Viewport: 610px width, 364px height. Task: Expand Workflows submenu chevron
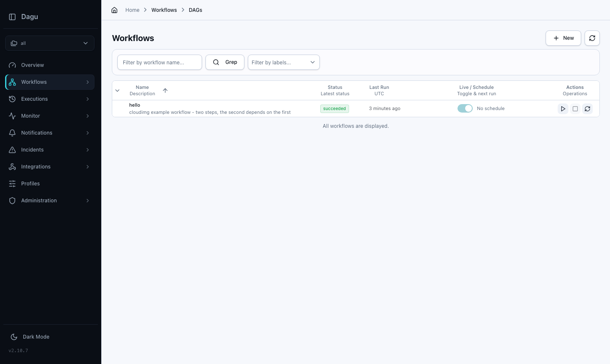pos(88,82)
